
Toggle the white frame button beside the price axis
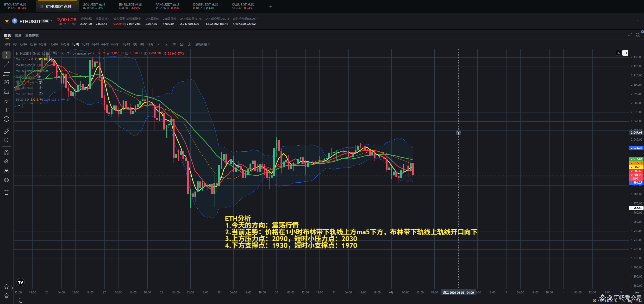(625, 53)
